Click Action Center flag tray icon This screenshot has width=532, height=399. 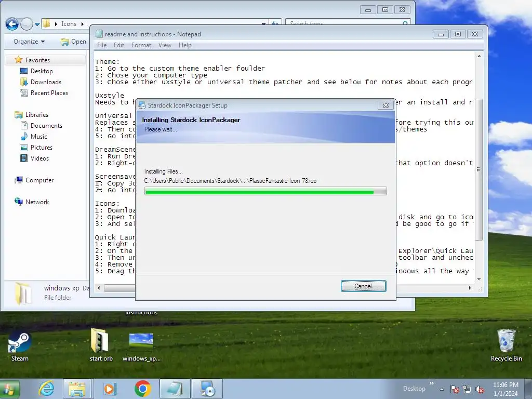[x=455, y=389]
